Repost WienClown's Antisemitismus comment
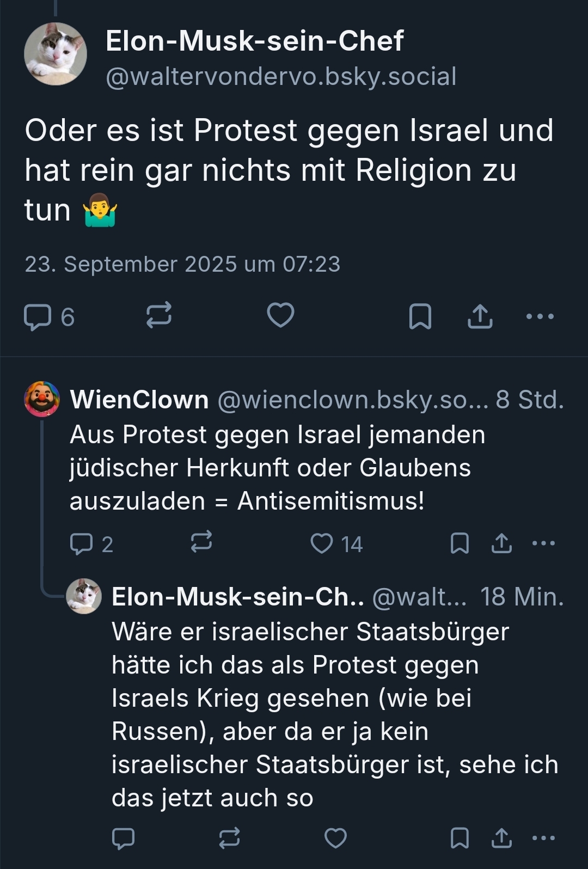Screen dimensions: 588x869 tap(201, 542)
